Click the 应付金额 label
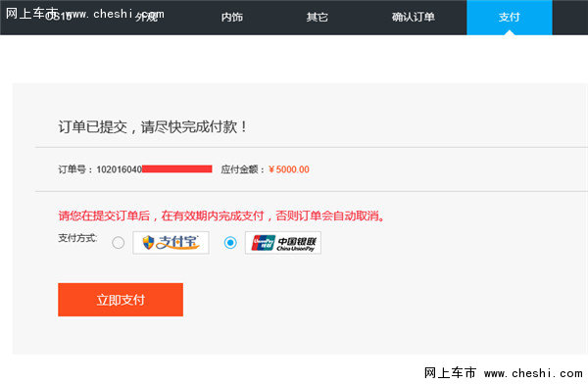 [x=242, y=169]
